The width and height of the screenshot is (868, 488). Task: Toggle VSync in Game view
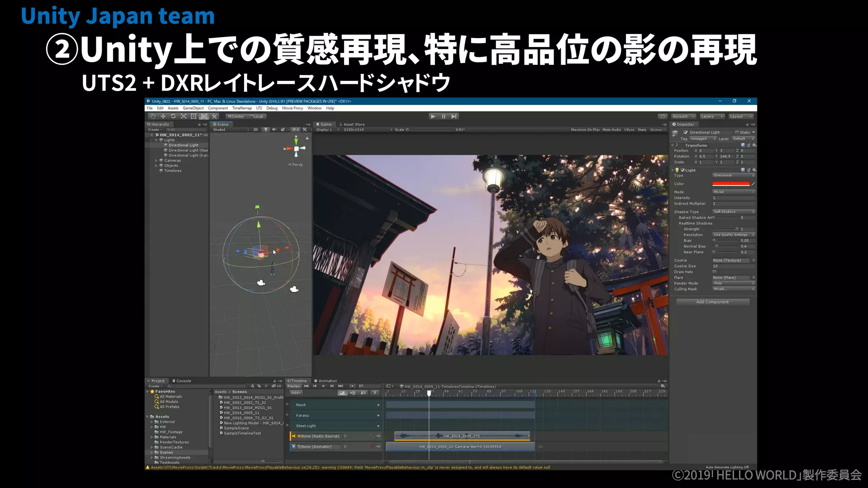[x=629, y=130]
